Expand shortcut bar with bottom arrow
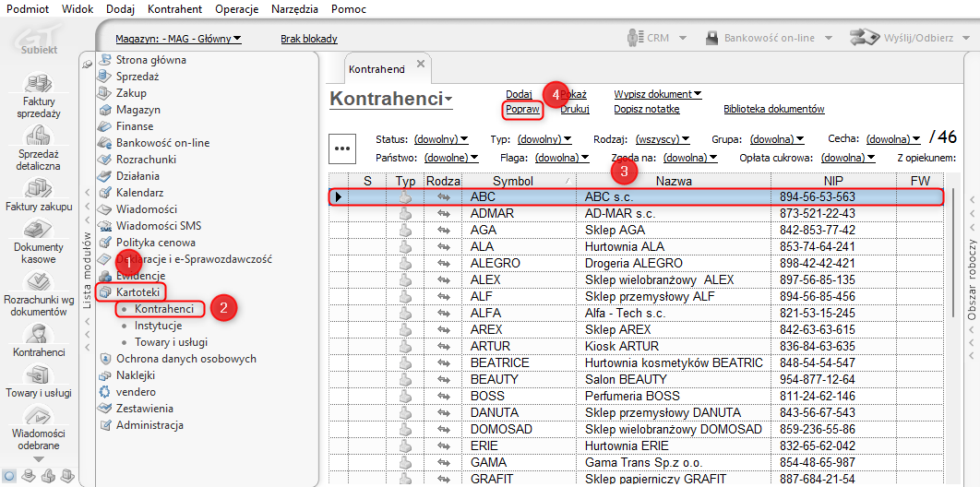Image resolution: width=980 pixels, height=487 pixels. point(39,459)
